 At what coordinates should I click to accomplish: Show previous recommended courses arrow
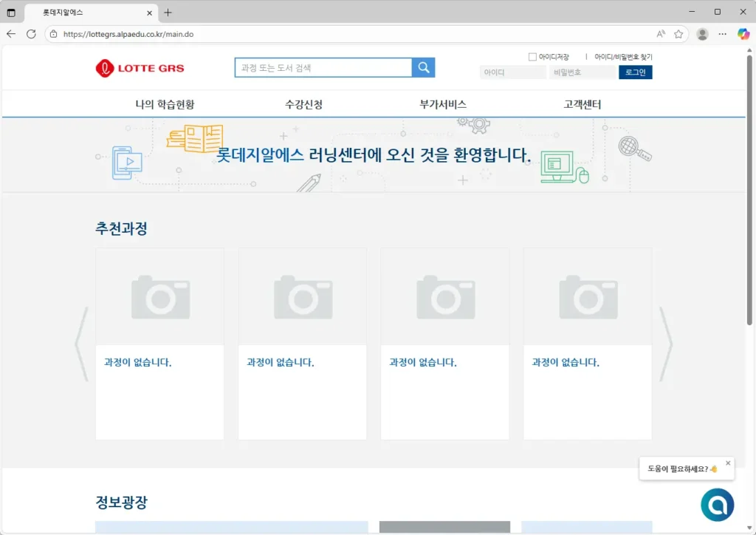pos(81,344)
